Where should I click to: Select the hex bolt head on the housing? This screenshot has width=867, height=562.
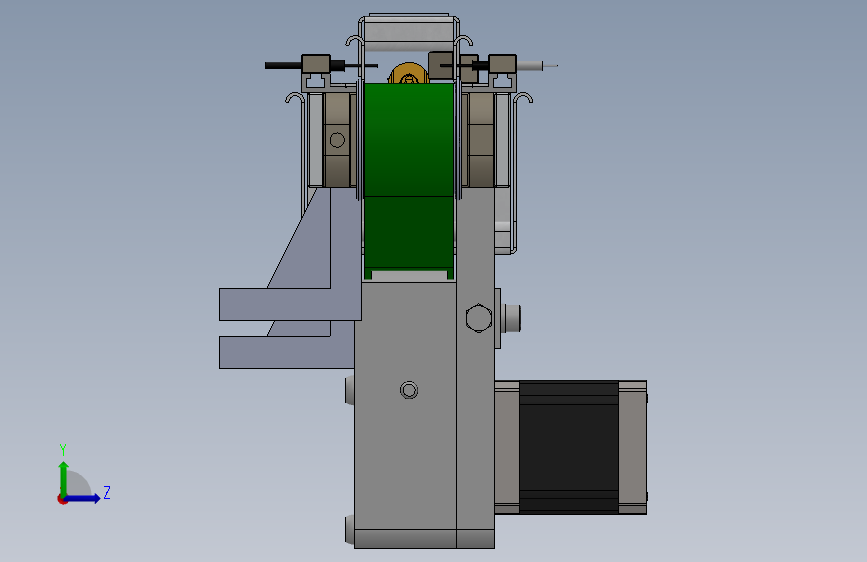(x=479, y=318)
